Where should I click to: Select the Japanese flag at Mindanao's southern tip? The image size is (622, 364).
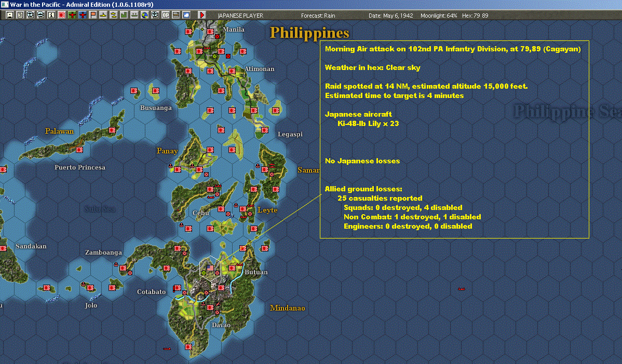188,347
